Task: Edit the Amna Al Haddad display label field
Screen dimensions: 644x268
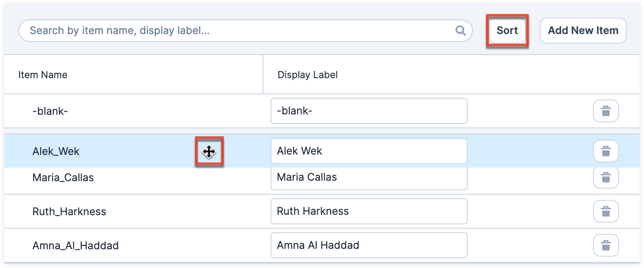Action: pyautogui.click(x=368, y=245)
